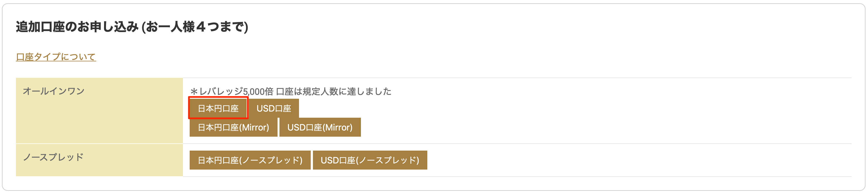Choose the 日本円口座(Mirror) account button
Screen dimensions: 868x193
233,127
